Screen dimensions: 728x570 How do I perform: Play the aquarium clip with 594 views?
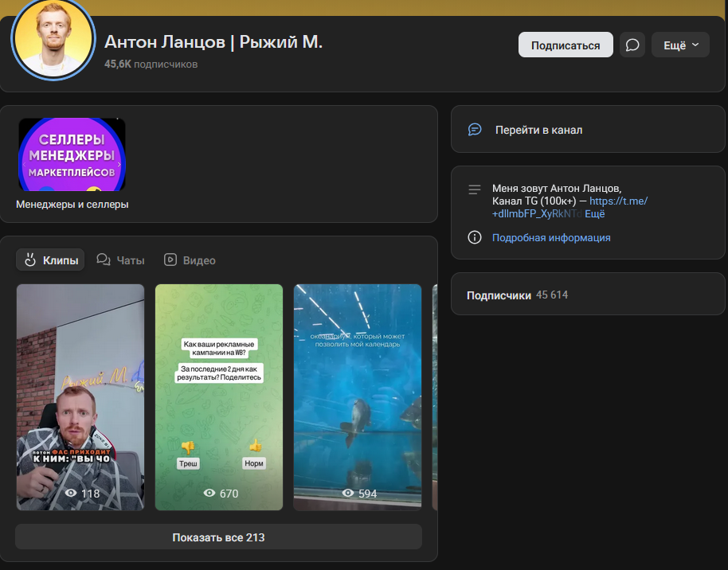[358, 396]
